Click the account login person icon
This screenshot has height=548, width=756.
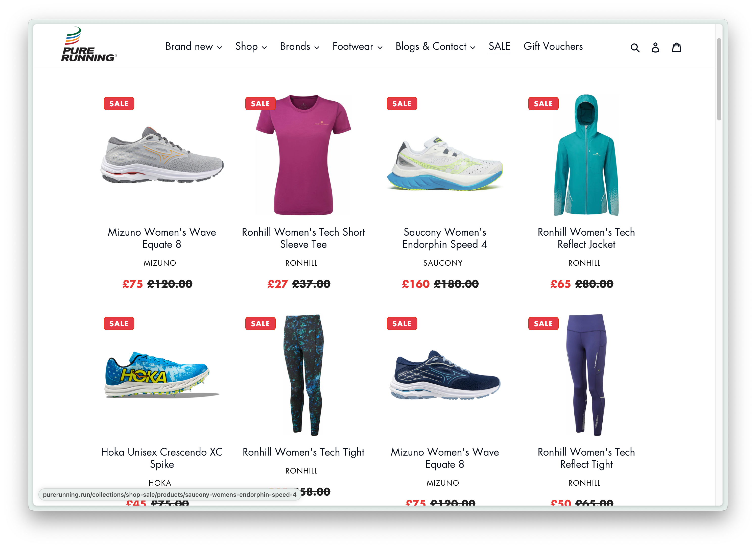(x=655, y=48)
